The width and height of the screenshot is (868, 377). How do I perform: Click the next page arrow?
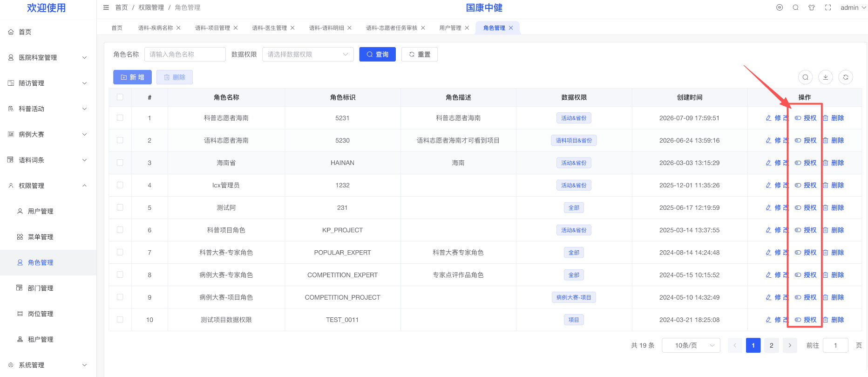[x=790, y=345]
